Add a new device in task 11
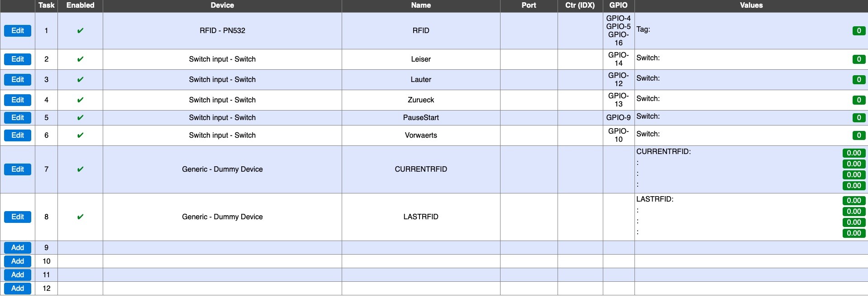 coord(18,275)
